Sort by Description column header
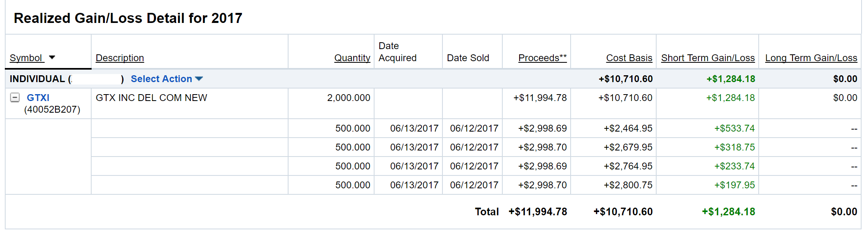The width and height of the screenshot is (868, 235). pos(120,58)
